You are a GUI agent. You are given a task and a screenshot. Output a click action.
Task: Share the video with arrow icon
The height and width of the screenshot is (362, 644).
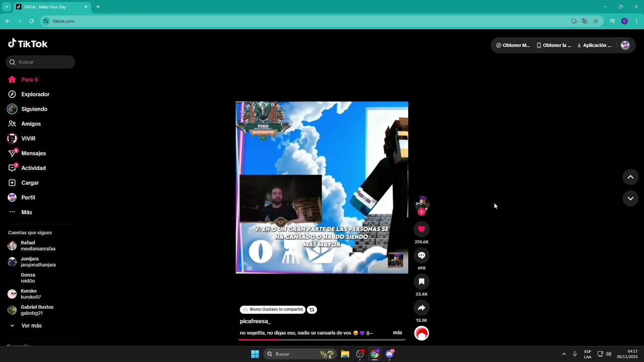pyautogui.click(x=422, y=308)
